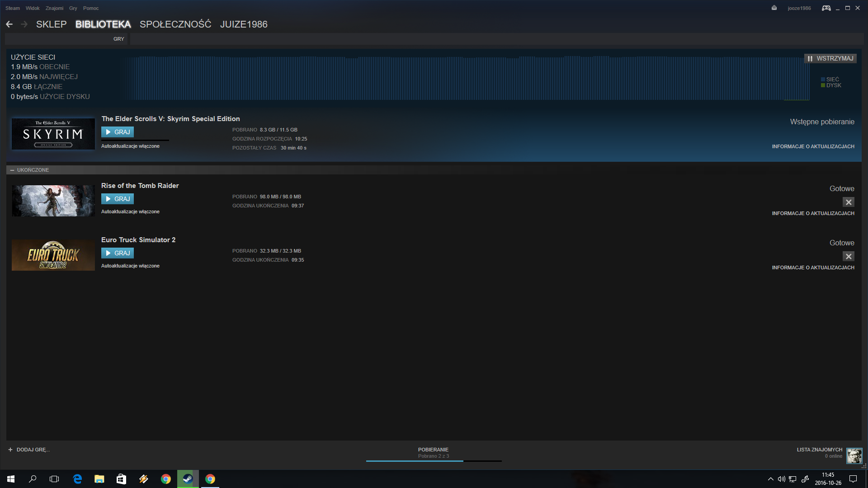Screen dimensions: 868x488
Task: Click Euro Truck Simulator 2 thumbnail
Action: click(x=53, y=255)
